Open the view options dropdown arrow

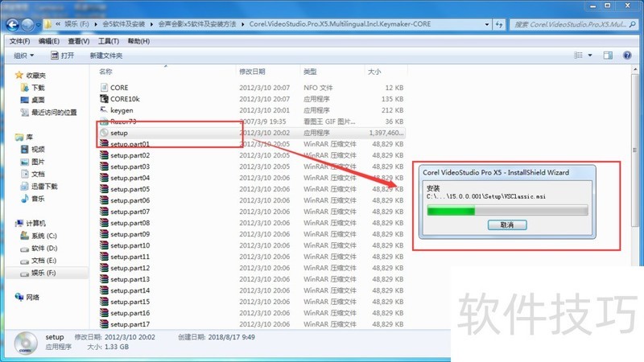tap(590, 55)
